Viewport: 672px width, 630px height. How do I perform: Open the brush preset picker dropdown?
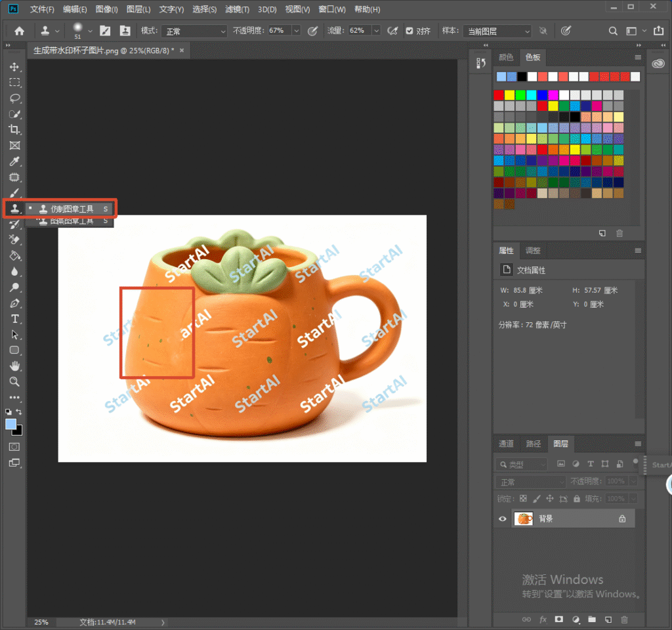(90, 31)
